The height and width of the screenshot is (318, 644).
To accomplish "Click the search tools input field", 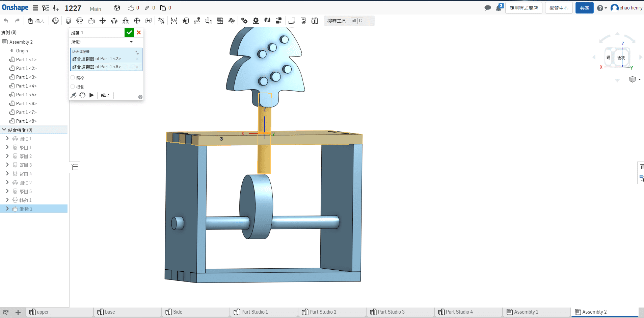I will click(338, 21).
